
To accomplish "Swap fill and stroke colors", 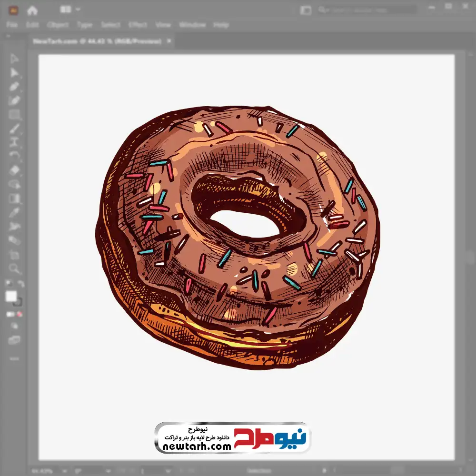I will pos(20,285).
